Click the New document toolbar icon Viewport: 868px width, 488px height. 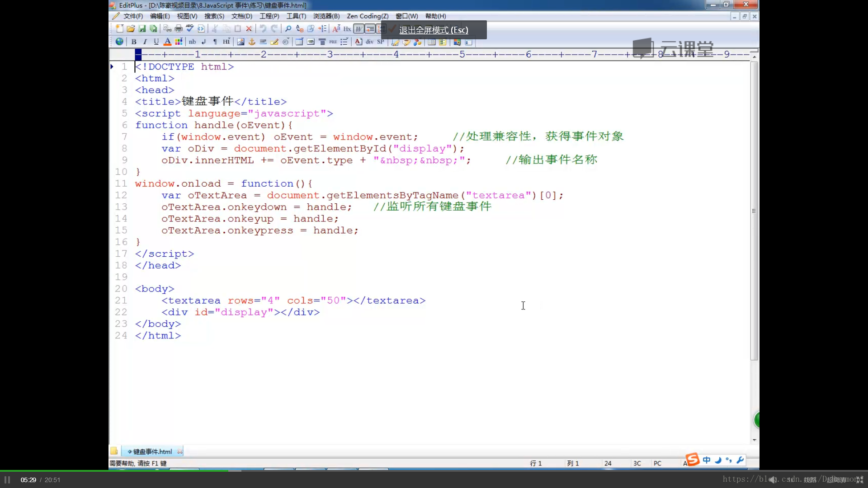[x=119, y=28]
